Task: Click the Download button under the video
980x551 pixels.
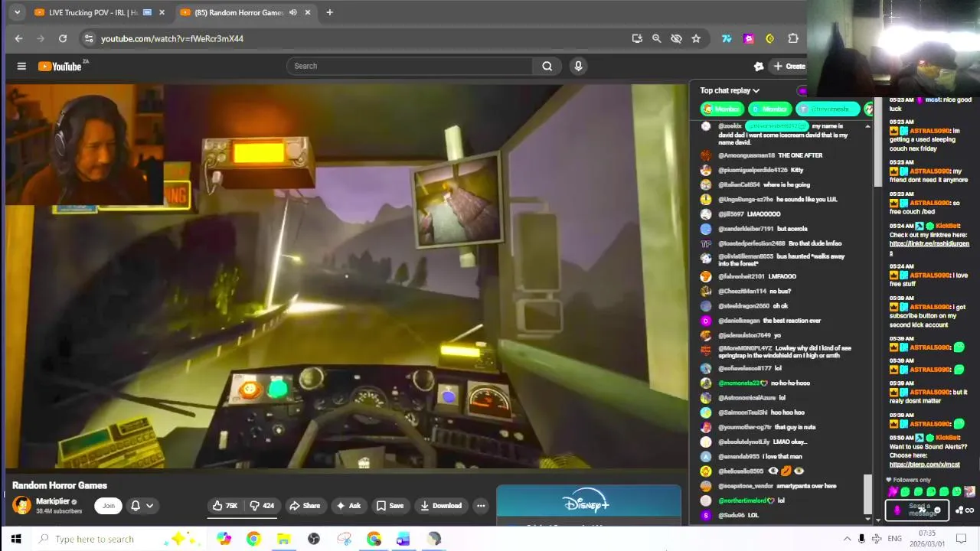Action: coord(441,506)
